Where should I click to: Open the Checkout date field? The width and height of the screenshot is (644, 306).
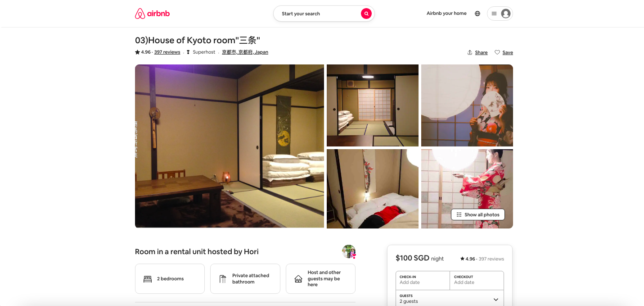(477, 280)
